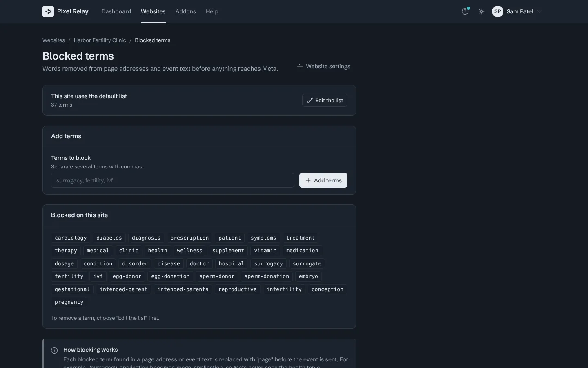Image resolution: width=588 pixels, height=368 pixels.
Task: Open the help notifications icon
Action: pos(465,11)
